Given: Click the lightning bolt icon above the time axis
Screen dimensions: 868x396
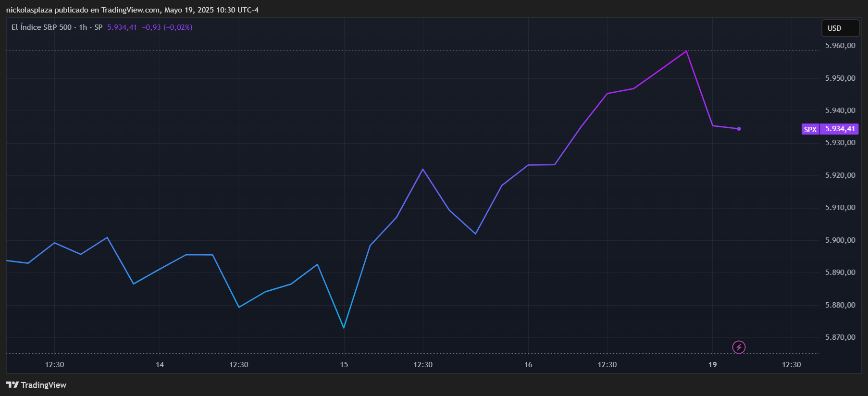Looking at the screenshot, I should click(739, 347).
